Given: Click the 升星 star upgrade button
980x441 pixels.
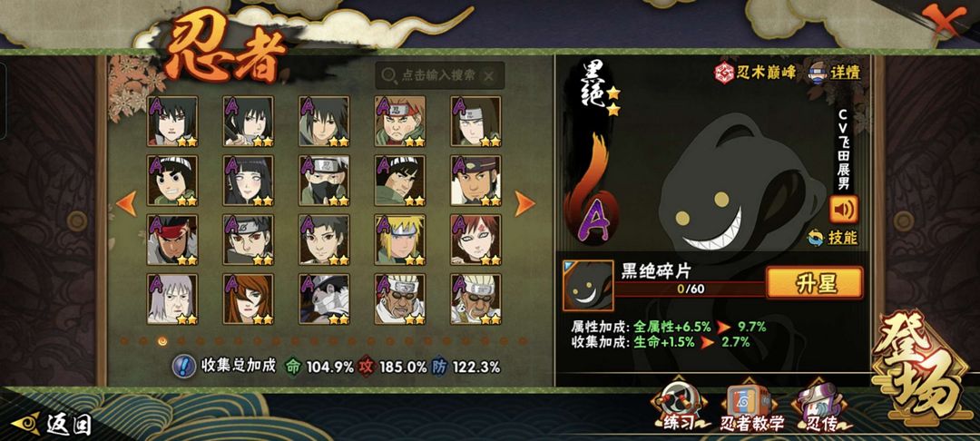Looking at the screenshot, I should coord(815,283).
